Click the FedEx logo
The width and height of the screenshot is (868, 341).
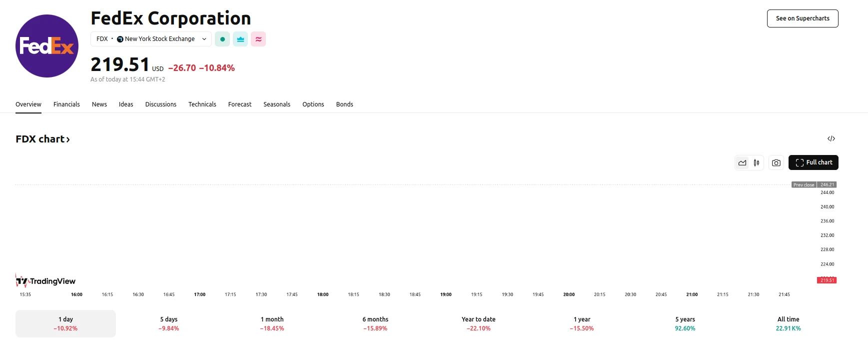(47, 46)
